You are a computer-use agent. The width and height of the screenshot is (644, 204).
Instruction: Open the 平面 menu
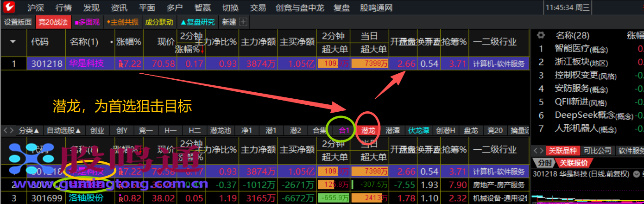[x=147, y=7]
